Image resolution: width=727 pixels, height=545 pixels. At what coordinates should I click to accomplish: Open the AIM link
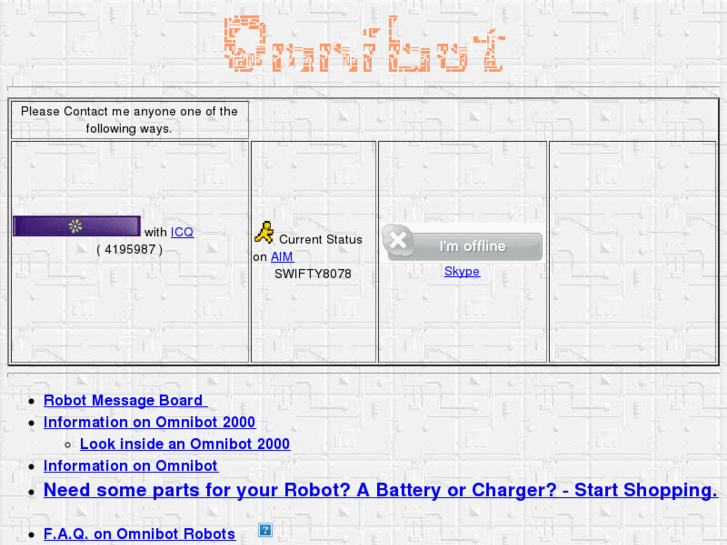point(282,256)
